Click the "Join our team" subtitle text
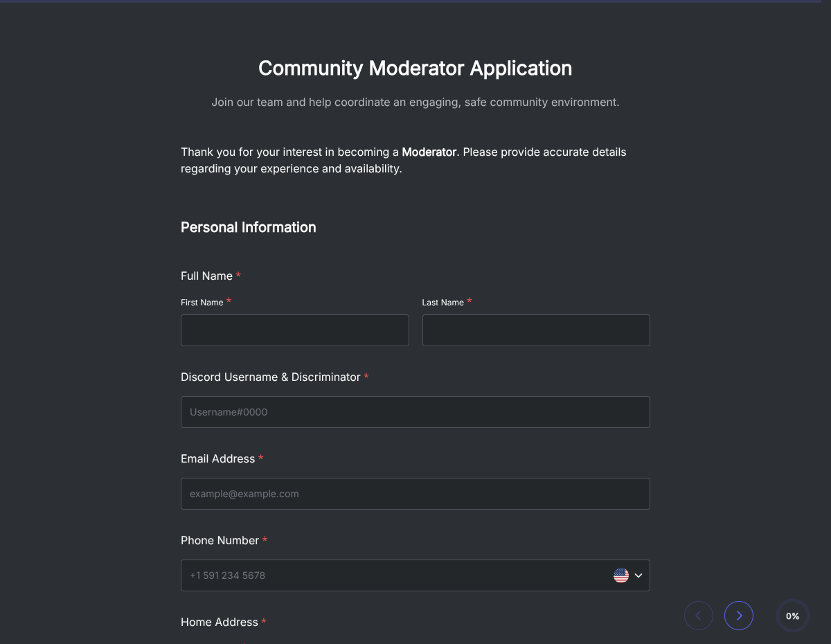Viewport: 831px width, 644px height. 415,102
